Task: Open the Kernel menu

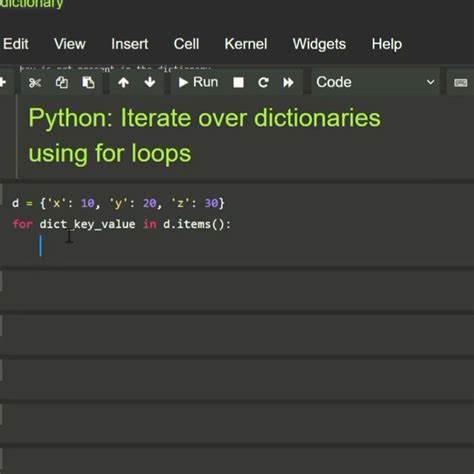Action: (246, 44)
